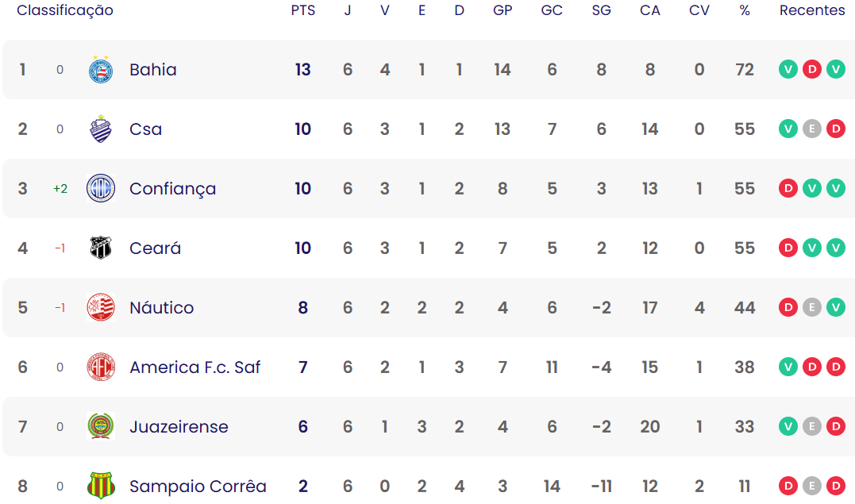Viewport: 855px width, 504px height.
Task: Click the Juazeirense team name
Action: [179, 427]
